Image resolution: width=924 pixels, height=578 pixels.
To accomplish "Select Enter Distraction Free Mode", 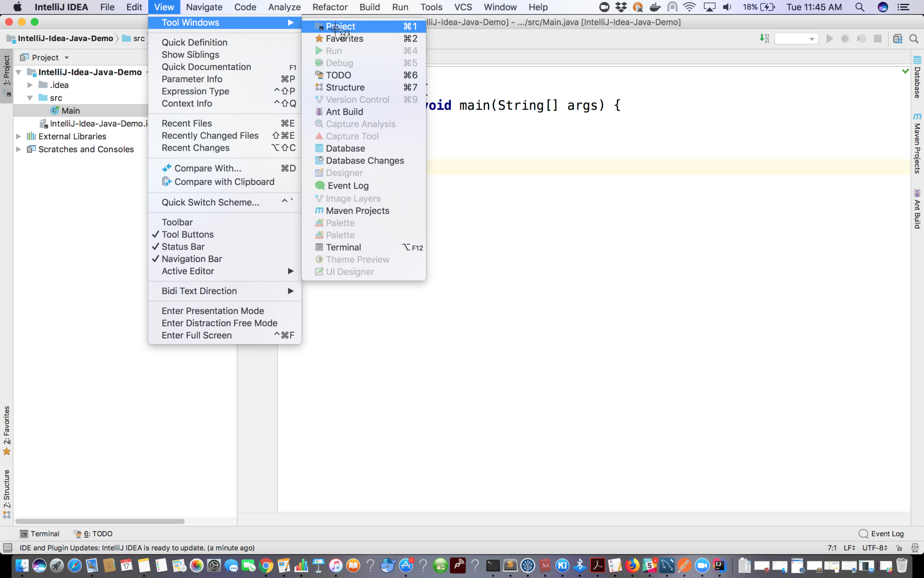I will [225, 323].
